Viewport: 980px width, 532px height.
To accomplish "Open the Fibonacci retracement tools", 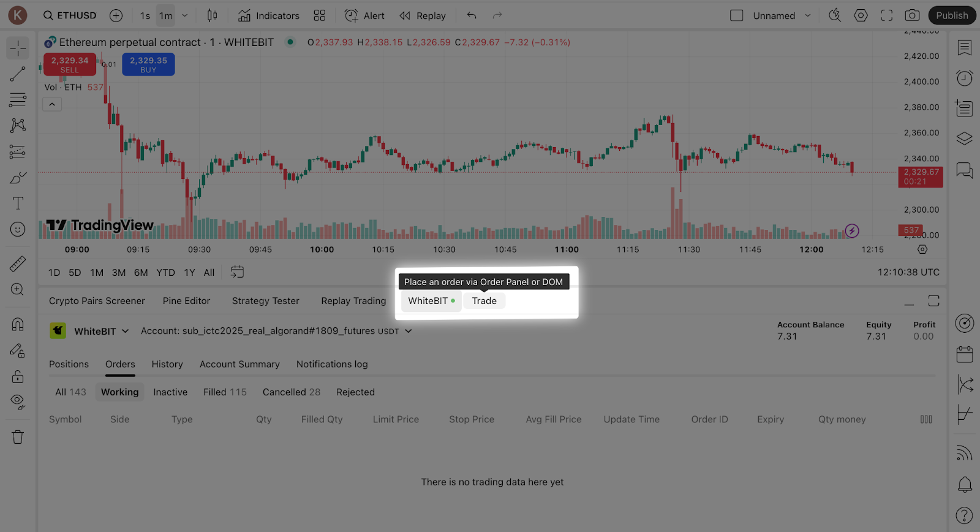I will pos(18,99).
